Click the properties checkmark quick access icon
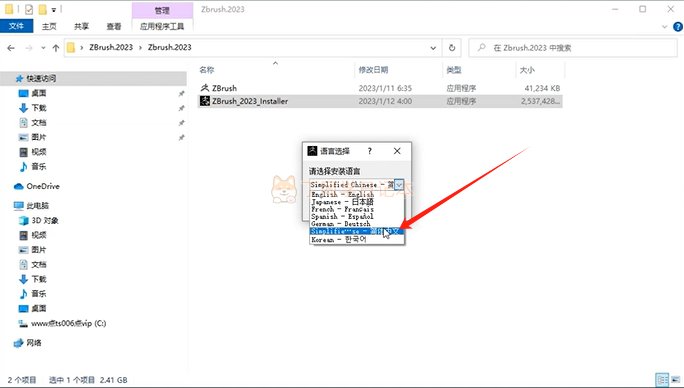684x388 pixels. pos(29,9)
